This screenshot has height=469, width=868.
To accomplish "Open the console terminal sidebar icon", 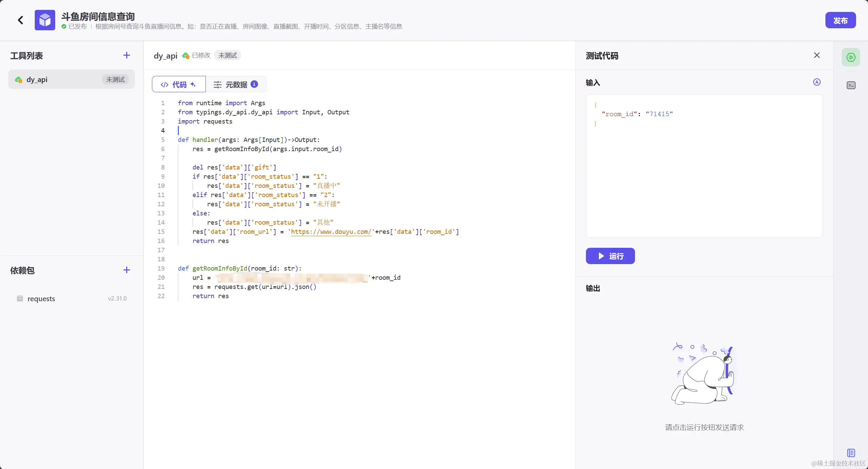I will tap(851, 85).
